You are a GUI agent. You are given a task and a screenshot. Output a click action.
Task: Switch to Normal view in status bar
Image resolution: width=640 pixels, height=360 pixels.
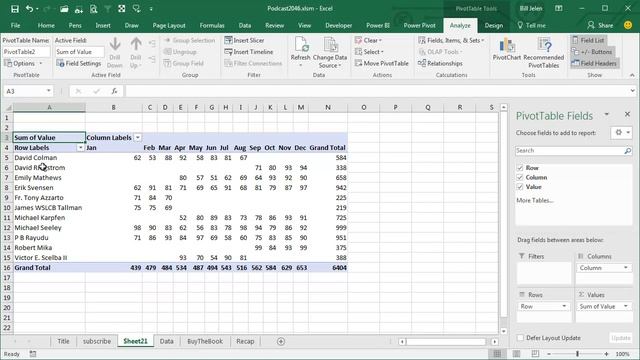[x=497, y=354]
